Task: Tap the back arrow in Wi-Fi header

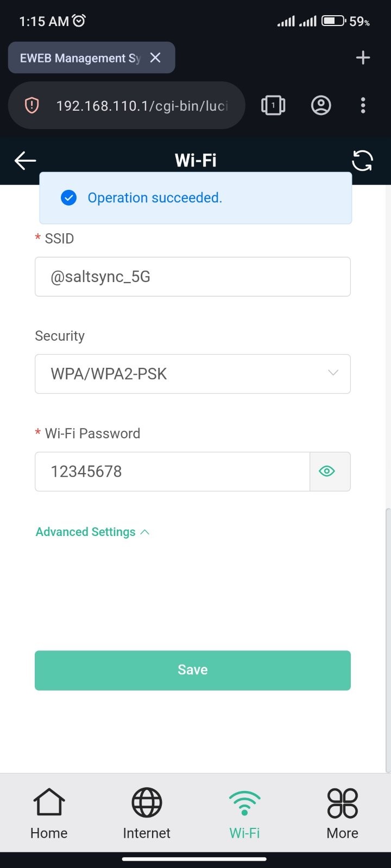Action: click(x=25, y=161)
